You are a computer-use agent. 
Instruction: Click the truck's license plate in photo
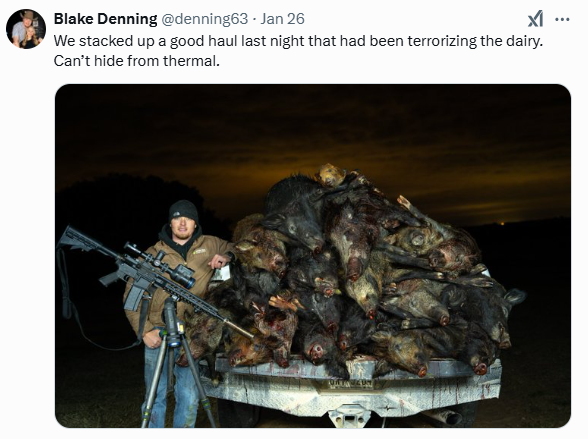point(351,383)
